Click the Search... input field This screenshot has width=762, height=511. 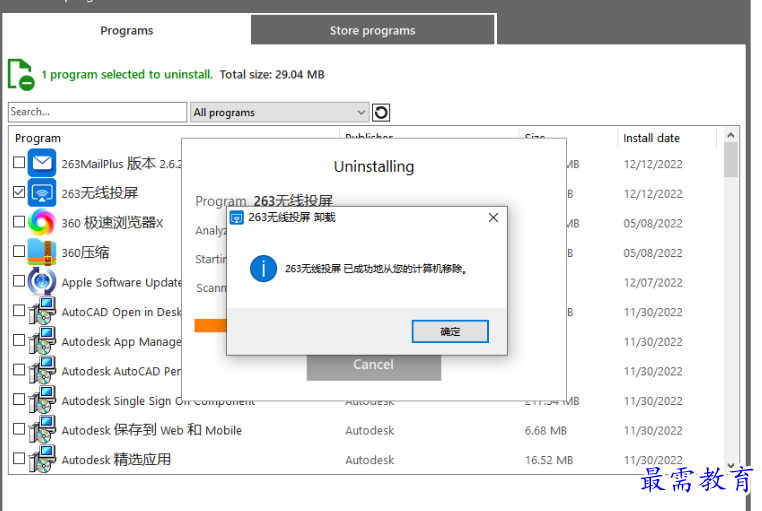point(98,112)
